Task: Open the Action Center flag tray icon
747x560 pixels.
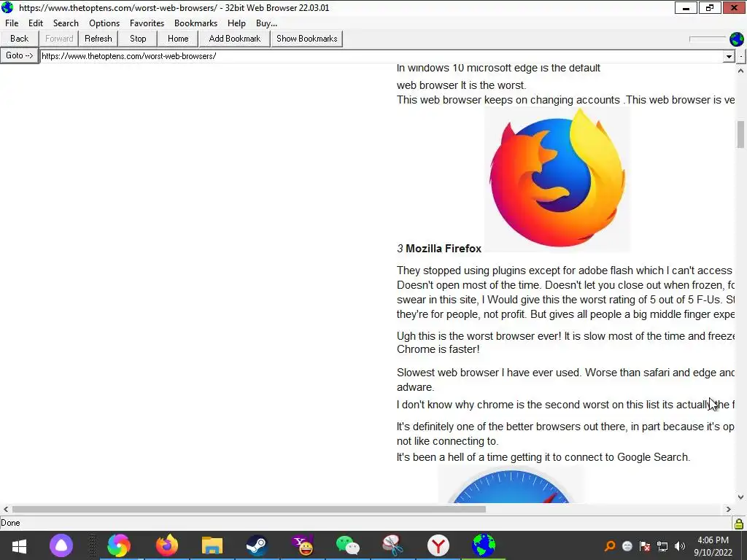Action: coord(645,545)
